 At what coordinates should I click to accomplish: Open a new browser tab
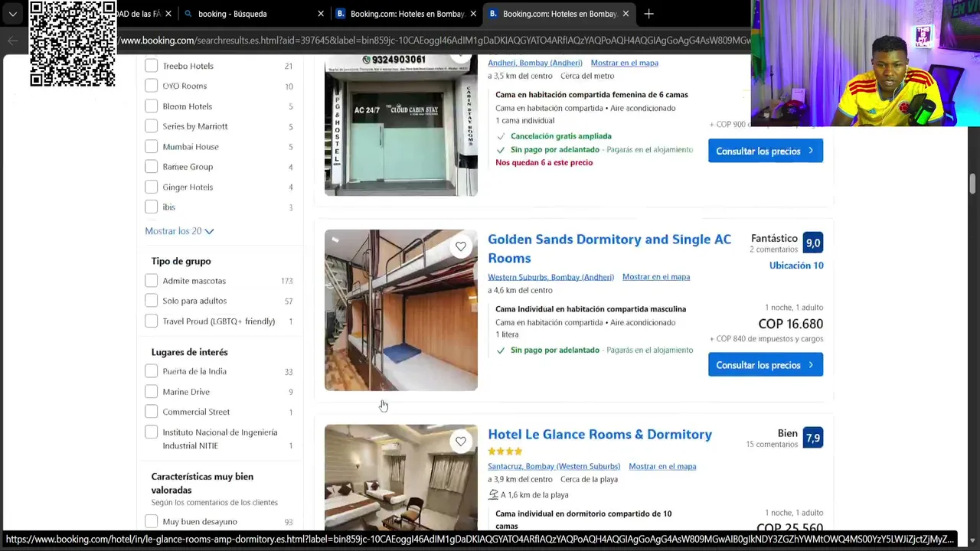[648, 14]
